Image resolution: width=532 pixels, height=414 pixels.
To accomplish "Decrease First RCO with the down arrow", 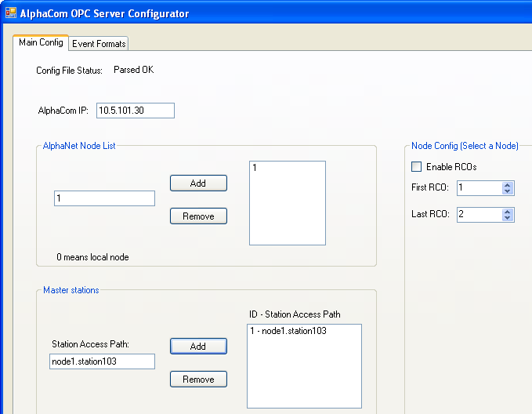I will point(508,191).
